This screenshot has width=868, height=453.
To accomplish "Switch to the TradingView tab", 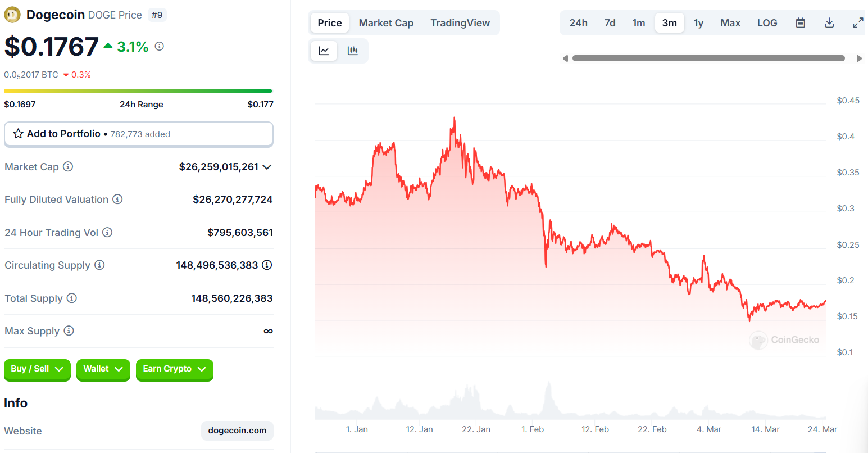I will click(460, 23).
